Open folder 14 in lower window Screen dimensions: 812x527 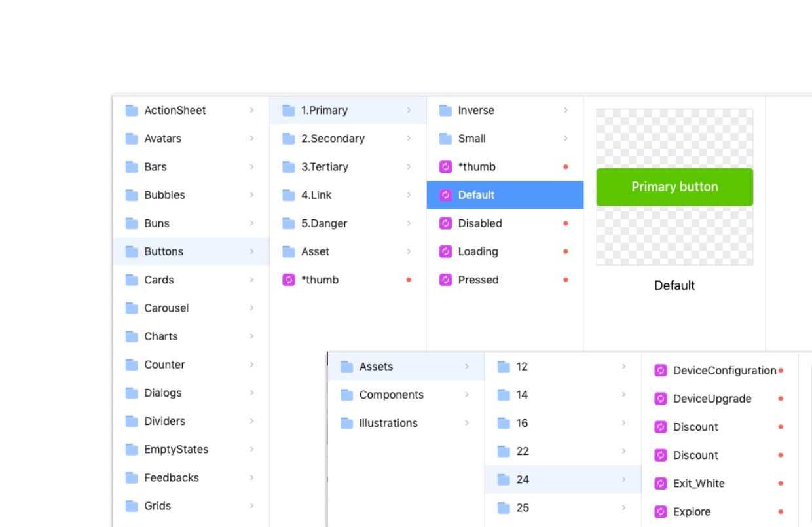(563, 395)
